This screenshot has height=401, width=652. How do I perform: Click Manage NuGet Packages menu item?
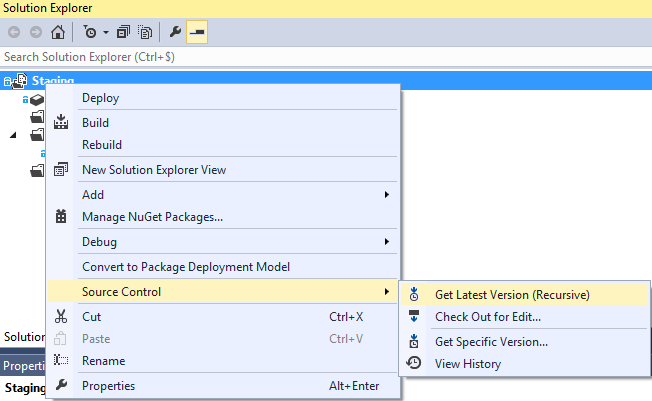tap(152, 216)
